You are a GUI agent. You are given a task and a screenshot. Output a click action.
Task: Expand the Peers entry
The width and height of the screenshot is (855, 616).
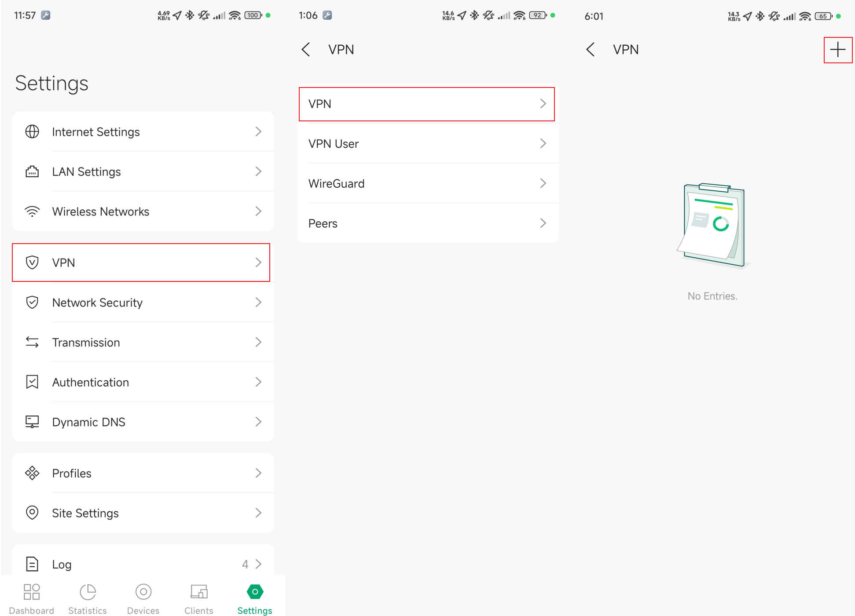[426, 223]
